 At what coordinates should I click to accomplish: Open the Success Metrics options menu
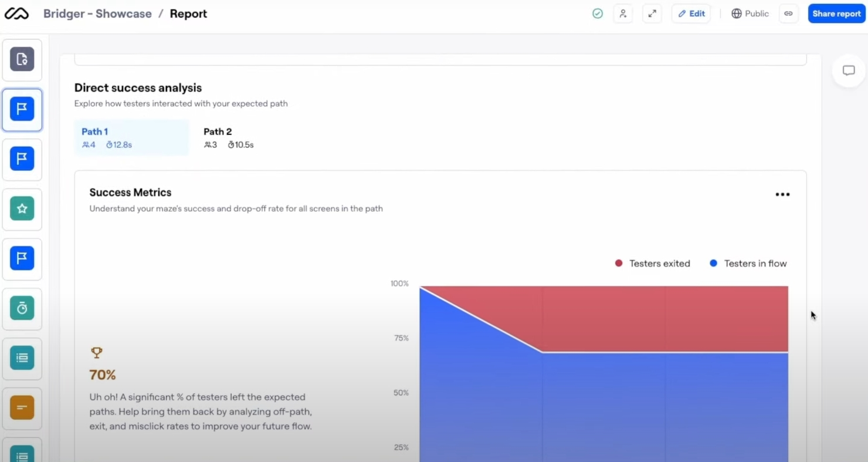pyautogui.click(x=782, y=194)
